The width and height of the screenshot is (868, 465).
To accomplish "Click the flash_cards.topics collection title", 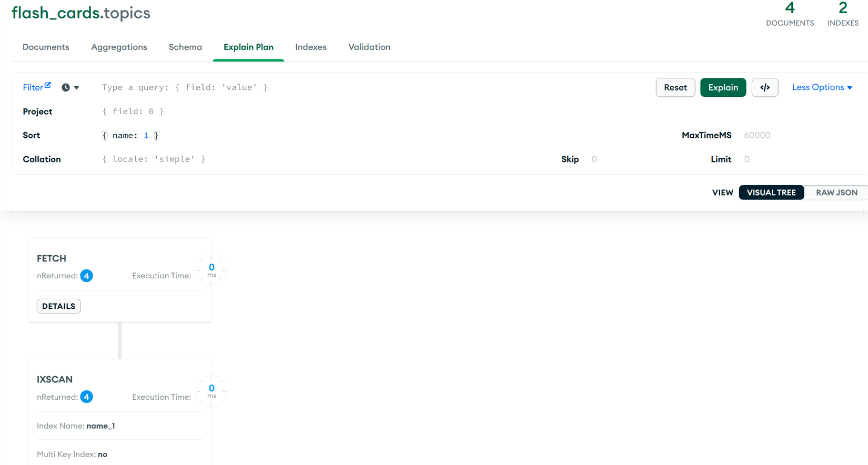I will 81,13.
